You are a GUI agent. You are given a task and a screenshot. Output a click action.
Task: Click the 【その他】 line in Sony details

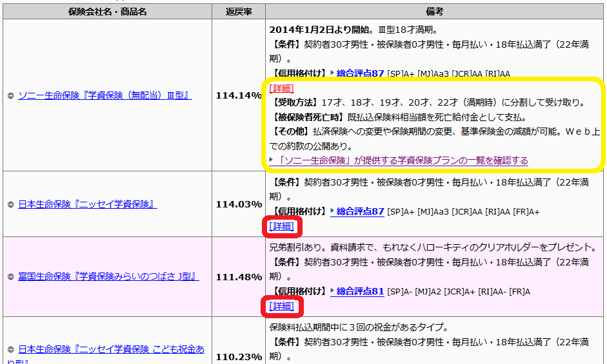(x=434, y=139)
